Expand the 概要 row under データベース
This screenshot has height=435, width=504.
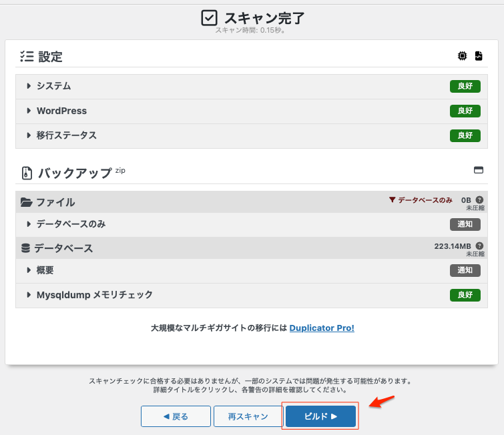tap(45, 270)
